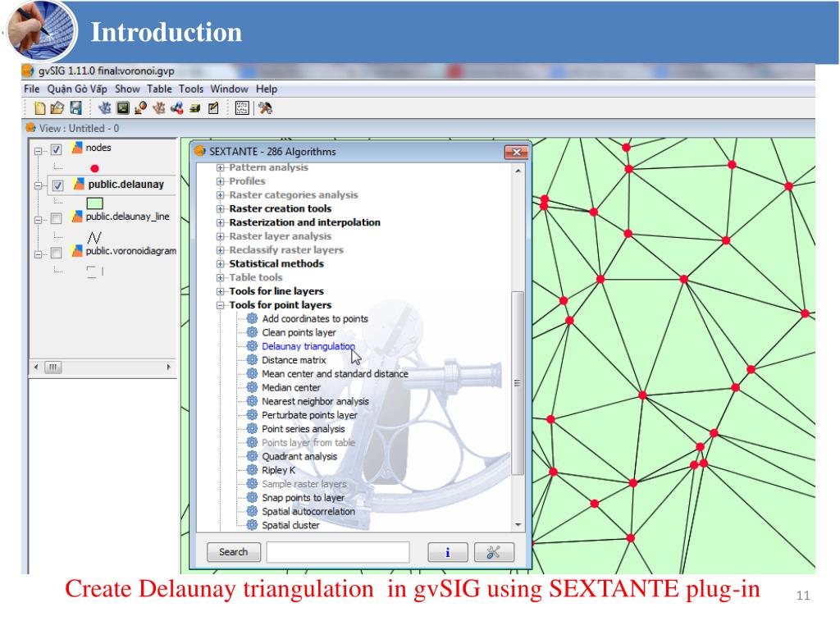
Task: Click the gear icon beside Quadrant analysis
Action: (x=252, y=456)
